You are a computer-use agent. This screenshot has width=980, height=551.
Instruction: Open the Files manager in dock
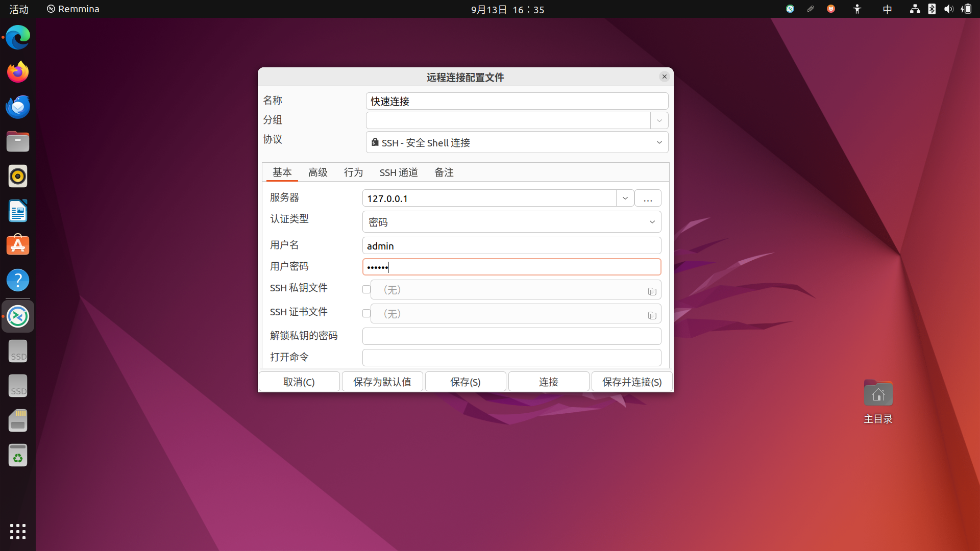coord(18,141)
